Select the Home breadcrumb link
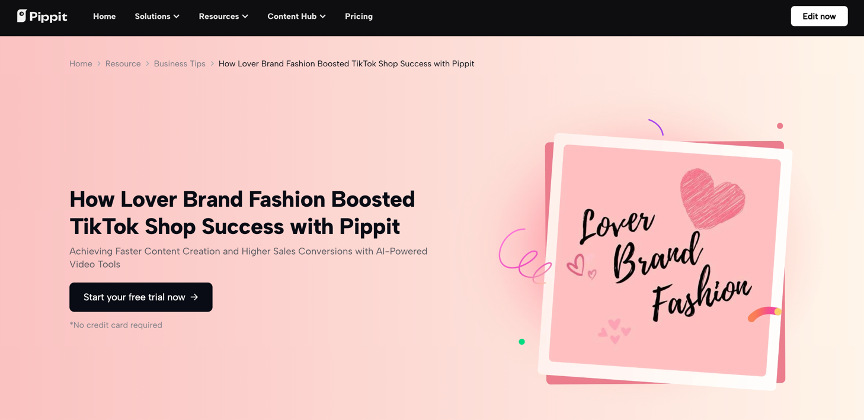The image size is (864, 420). coord(80,64)
